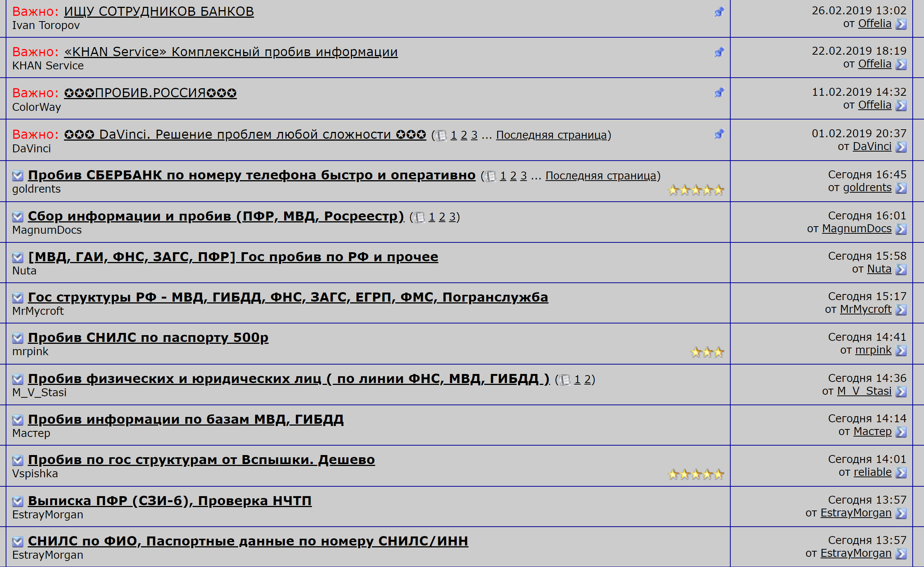Click the verified icon on mrpink thread
The height and width of the screenshot is (567, 924).
[18, 337]
